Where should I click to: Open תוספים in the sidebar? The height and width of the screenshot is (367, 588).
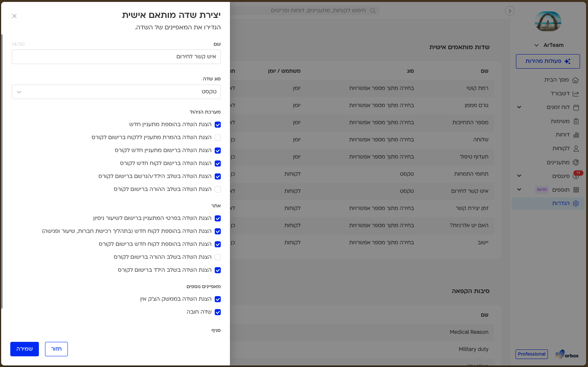tap(561, 190)
